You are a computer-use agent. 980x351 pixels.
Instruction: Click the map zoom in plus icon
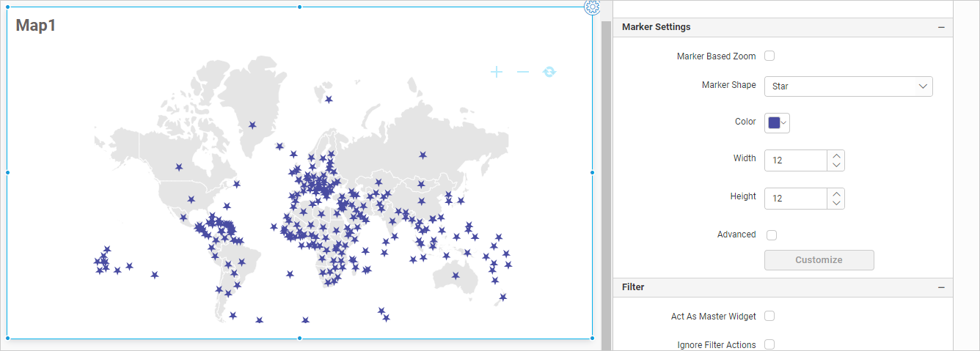coord(497,72)
